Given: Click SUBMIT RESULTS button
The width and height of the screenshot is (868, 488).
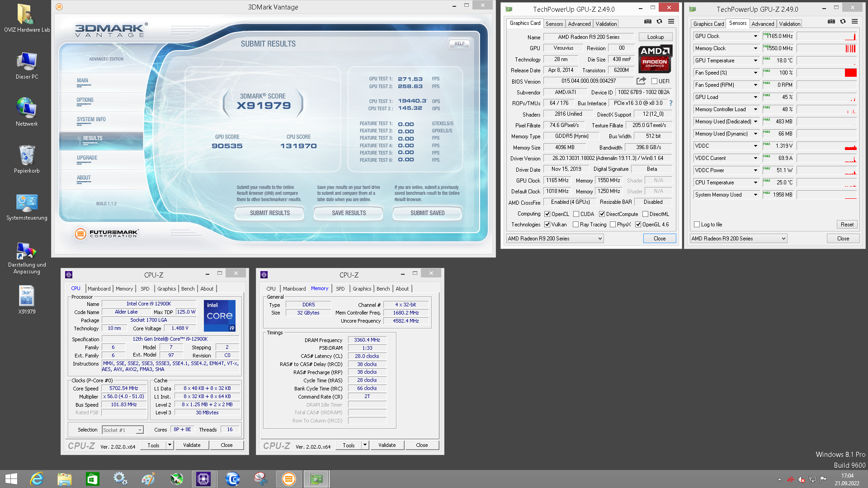Looking at the screenshot, I should pos(270,213).
